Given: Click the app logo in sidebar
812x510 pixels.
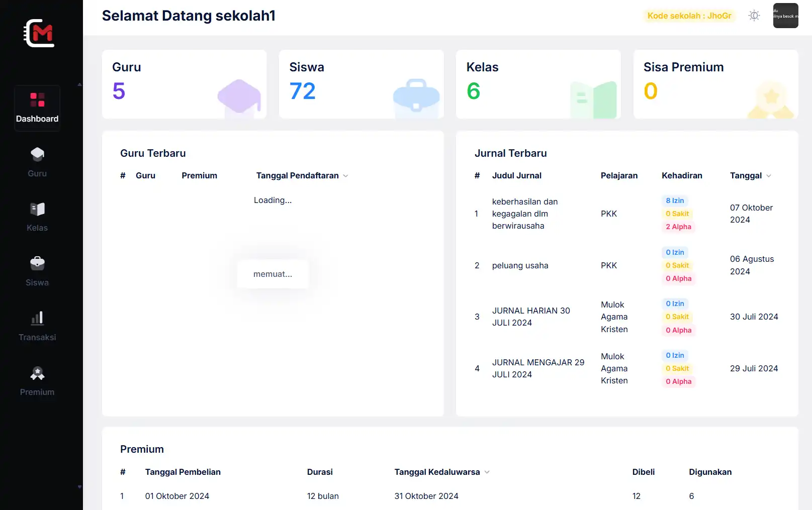Looking at the screenshot, I should (x=39, y=33).
